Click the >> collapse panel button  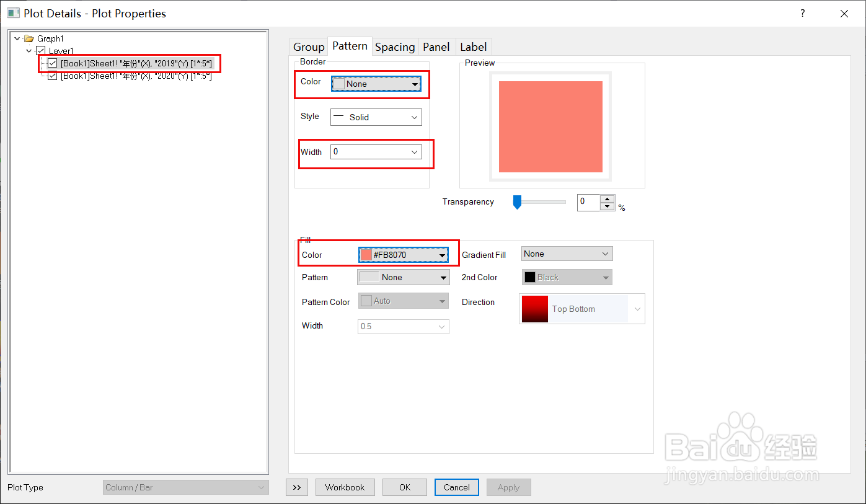click(297, 487)
